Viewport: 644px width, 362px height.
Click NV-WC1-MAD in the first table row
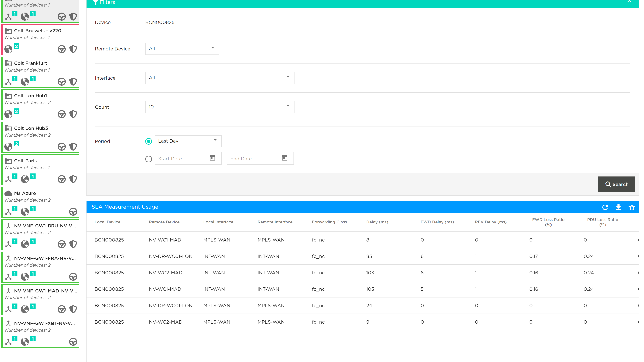click(165, 240)
